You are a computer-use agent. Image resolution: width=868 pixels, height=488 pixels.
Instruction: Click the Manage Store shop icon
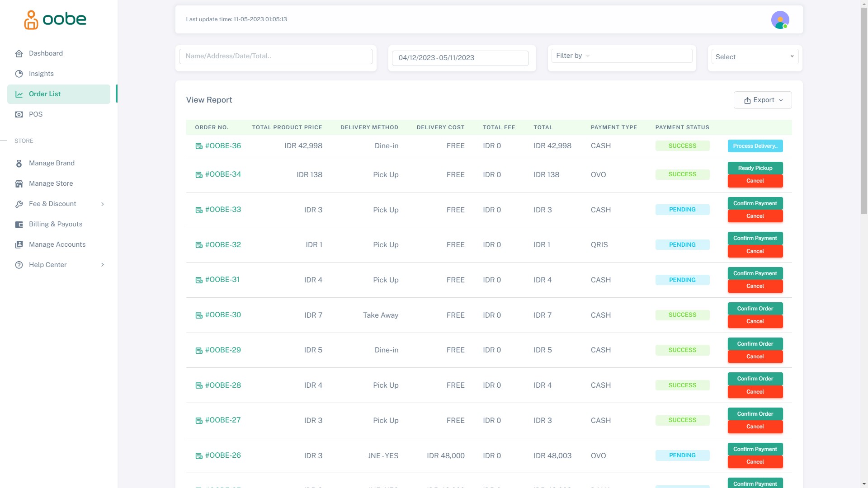[19, 183]
